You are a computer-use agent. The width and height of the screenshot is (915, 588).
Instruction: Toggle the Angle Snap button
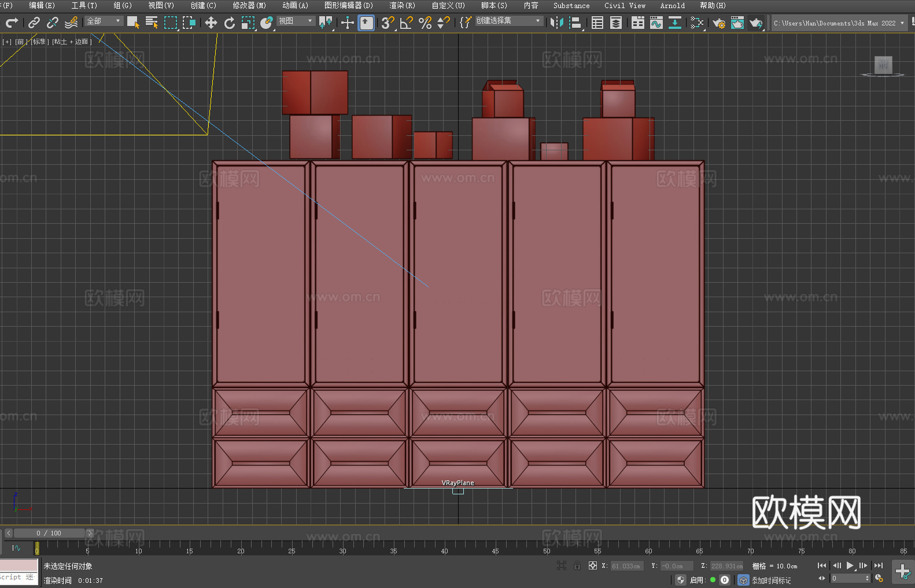pos(407,23)
